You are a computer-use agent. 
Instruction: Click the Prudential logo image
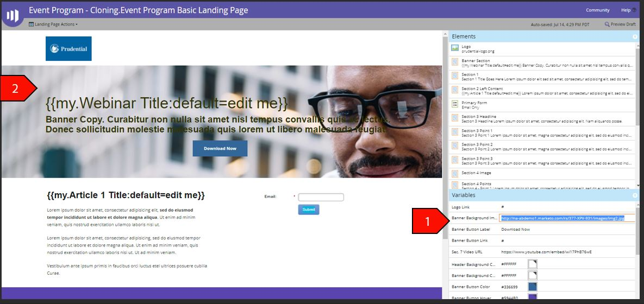point(68,48)
